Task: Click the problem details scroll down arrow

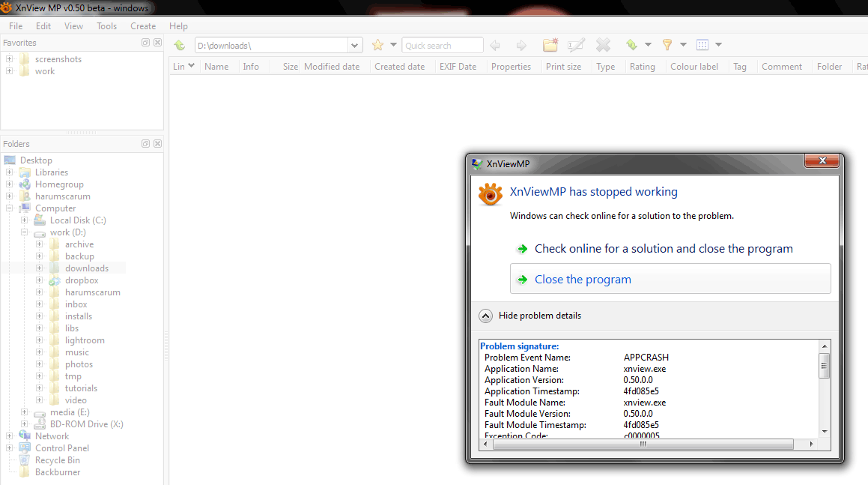Action: 825,432
